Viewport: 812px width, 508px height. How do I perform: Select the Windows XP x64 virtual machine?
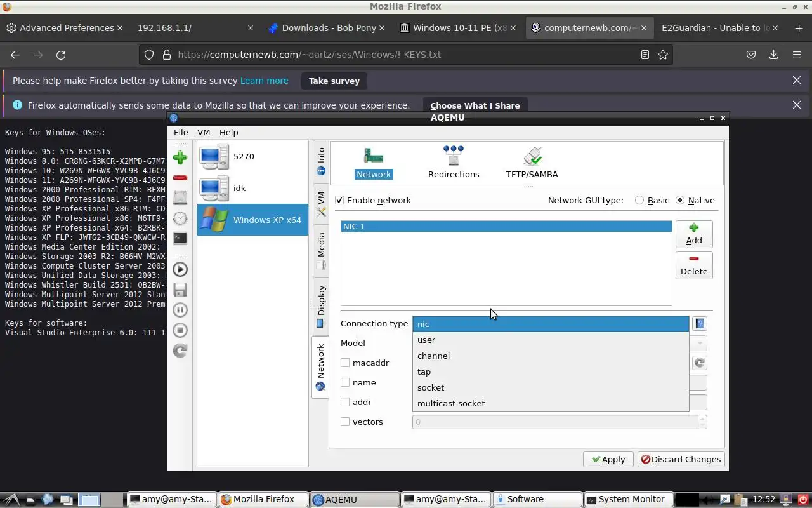(252, 220)
